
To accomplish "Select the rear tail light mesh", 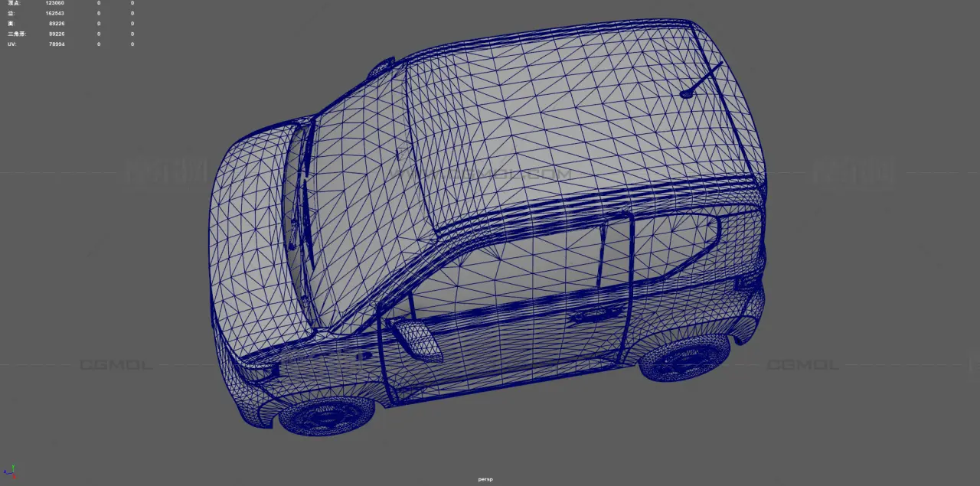I will click(750, 282).
